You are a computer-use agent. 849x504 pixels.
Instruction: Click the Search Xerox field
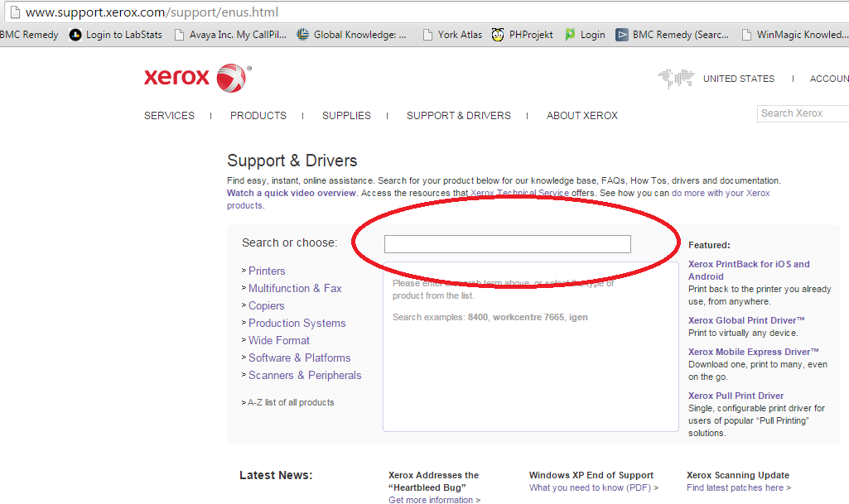[803, 113]
